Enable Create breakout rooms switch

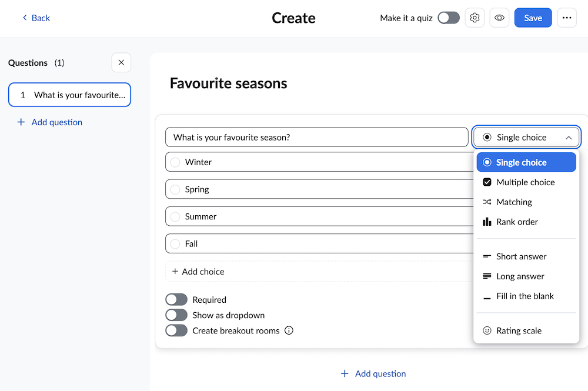(x=176, y=330)
